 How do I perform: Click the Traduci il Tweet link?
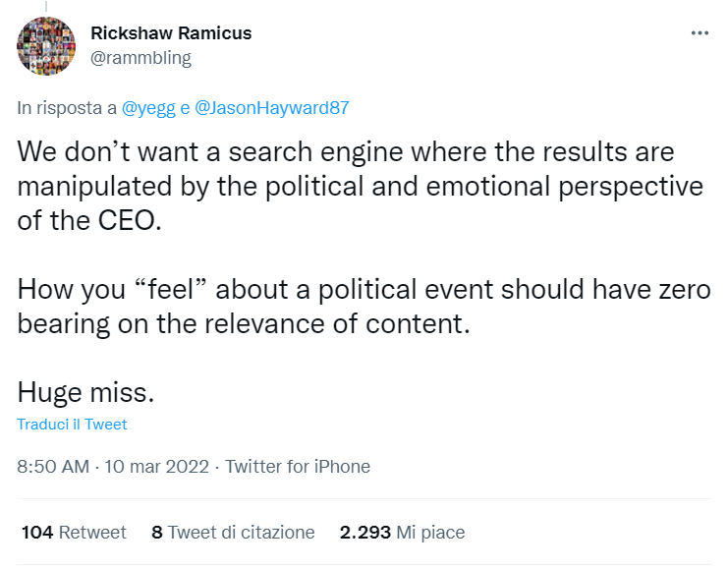tap(72, 425)
